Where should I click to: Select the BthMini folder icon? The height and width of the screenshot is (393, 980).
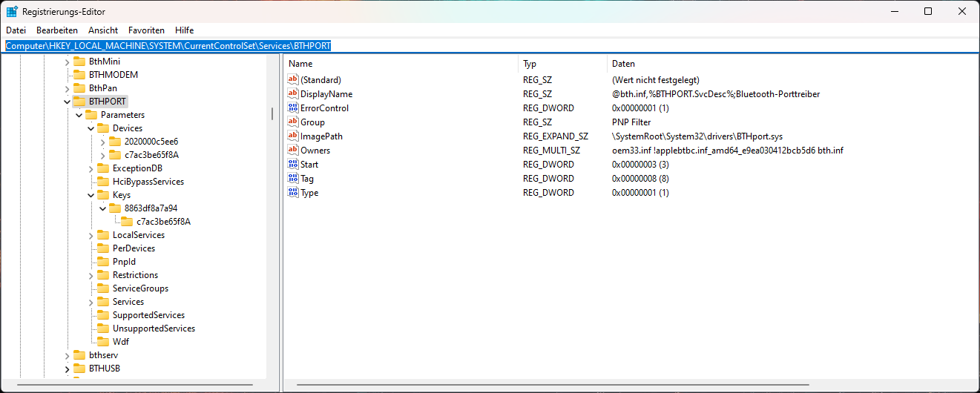[x=79, y=62]
